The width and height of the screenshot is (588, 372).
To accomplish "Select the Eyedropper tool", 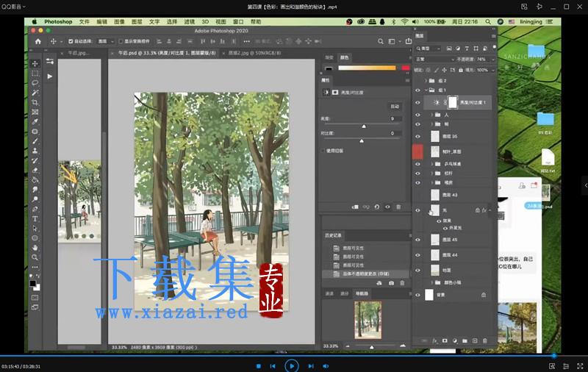I will 35,122.
